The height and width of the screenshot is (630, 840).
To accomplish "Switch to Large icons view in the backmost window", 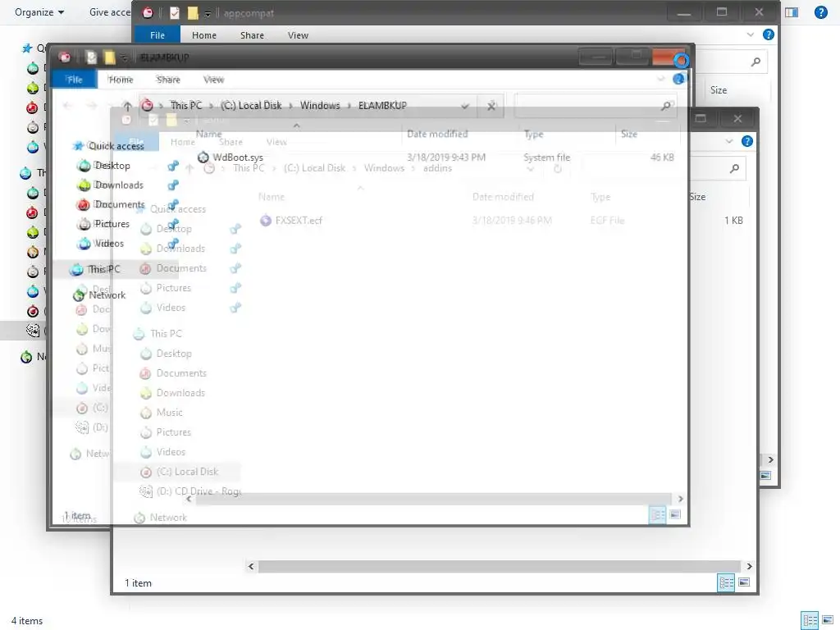I will coord(829,620).
